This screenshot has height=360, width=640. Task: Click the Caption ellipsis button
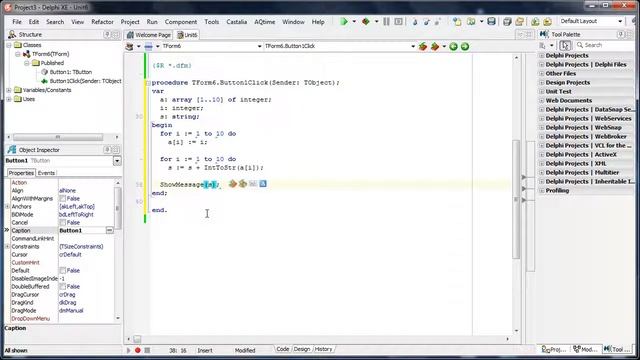pos(109,231)
